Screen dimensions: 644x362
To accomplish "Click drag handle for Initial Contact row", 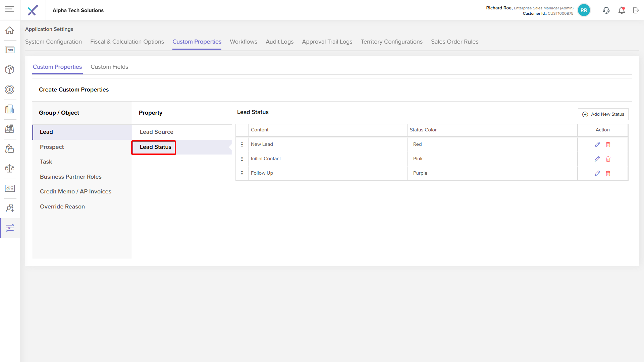I will [x=242, y=159].
